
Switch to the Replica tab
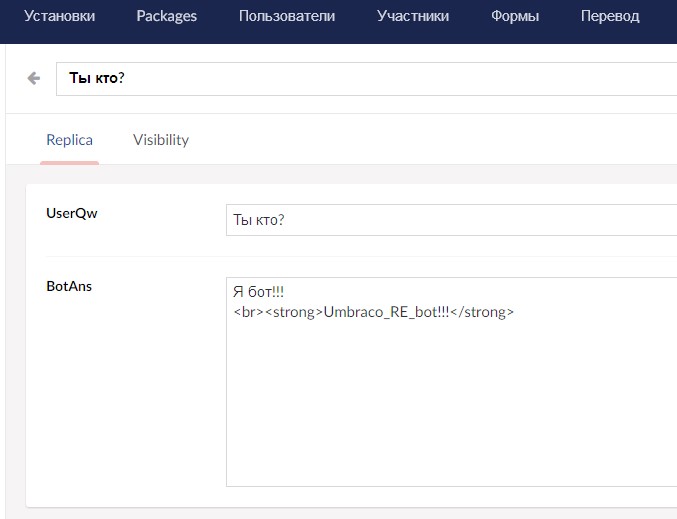[70, 140]
